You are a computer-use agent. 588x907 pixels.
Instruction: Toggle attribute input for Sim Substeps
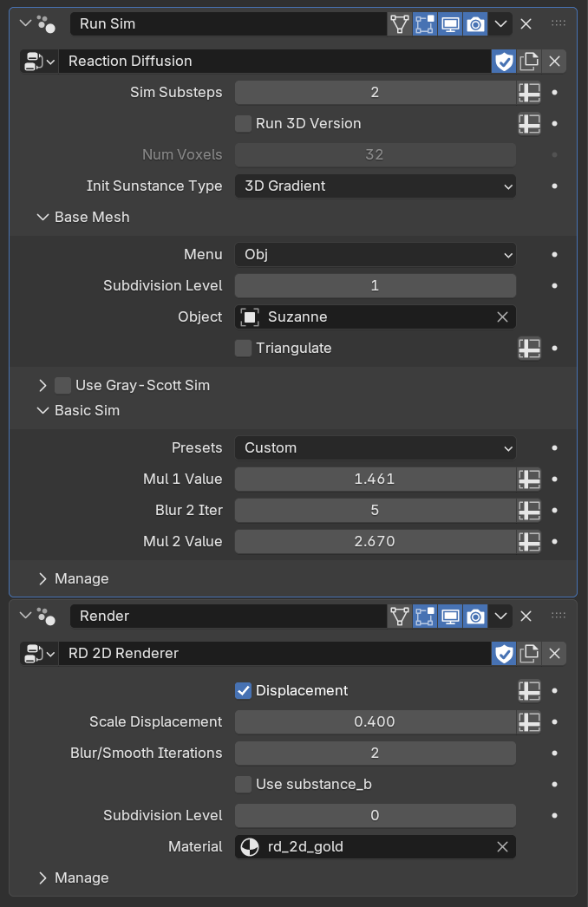[529, 93]
